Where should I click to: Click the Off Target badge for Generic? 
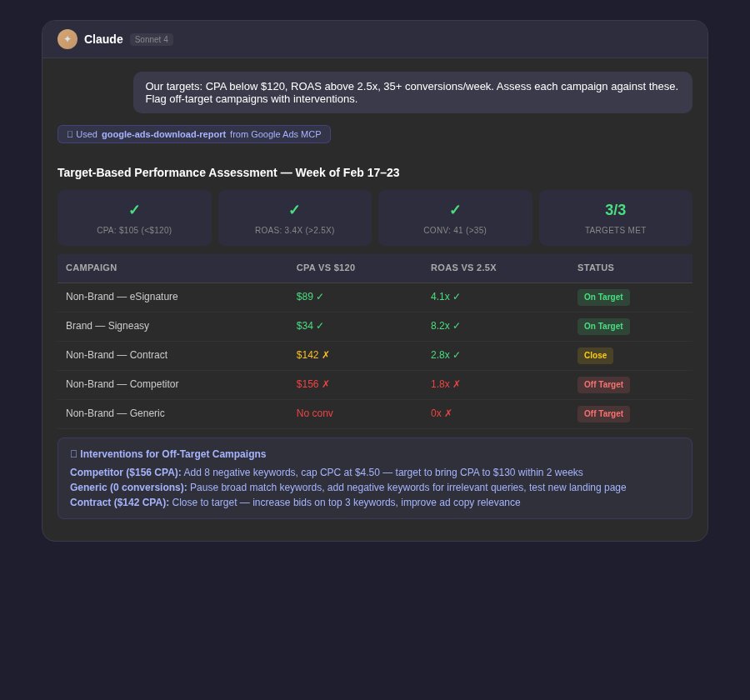tap(603, 414)
